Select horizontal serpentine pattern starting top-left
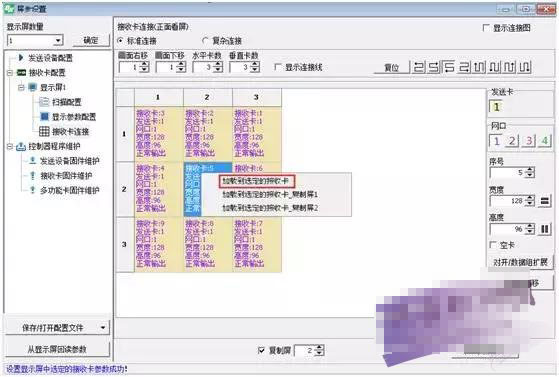Viewport: 559px width, 377px height. pyautogui.click(x=419, y=67)
